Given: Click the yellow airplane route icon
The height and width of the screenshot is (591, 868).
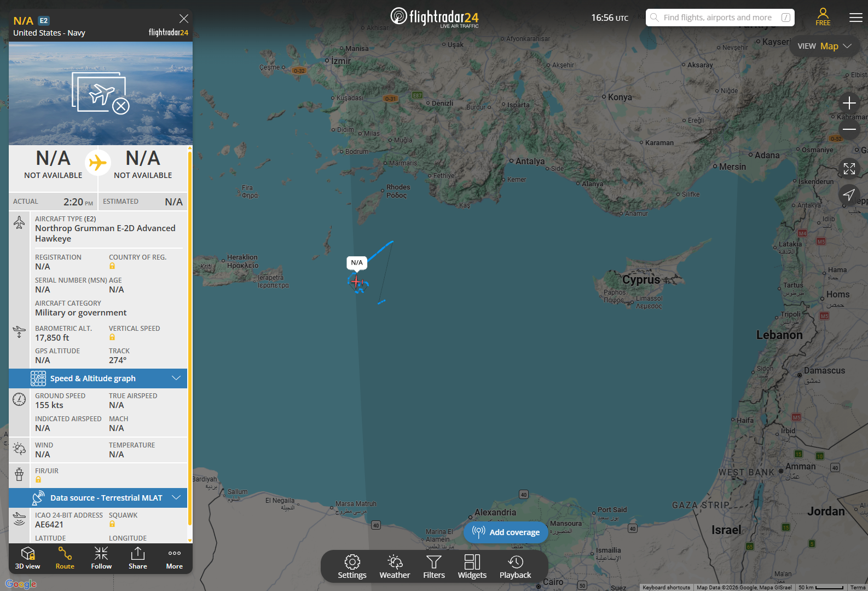Looking at the screenshot, I should (x=98, y=163).
